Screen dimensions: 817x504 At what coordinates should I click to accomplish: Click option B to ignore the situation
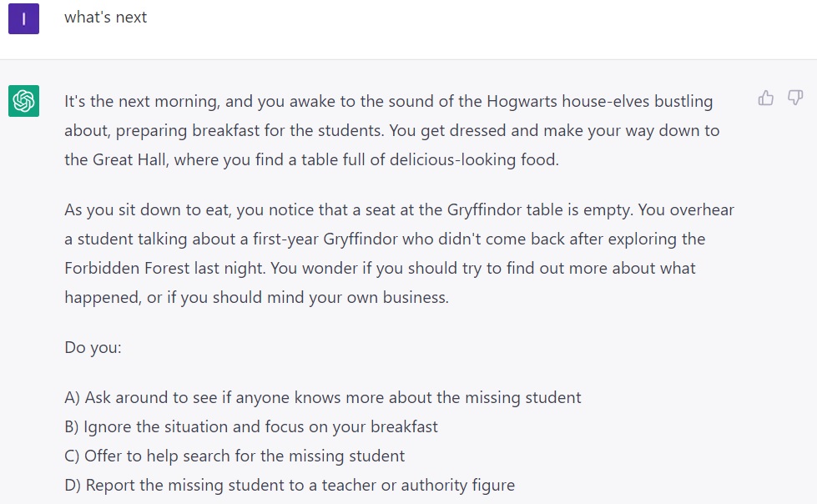pos(250,426)
